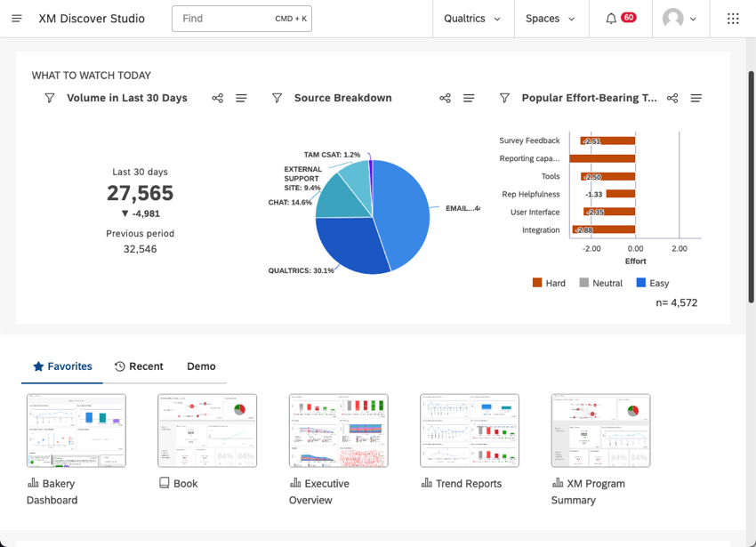Click the filter icon on Popular Effort-Bearing widget
Viewport: 756px width, 547px height.
[505, 98]
